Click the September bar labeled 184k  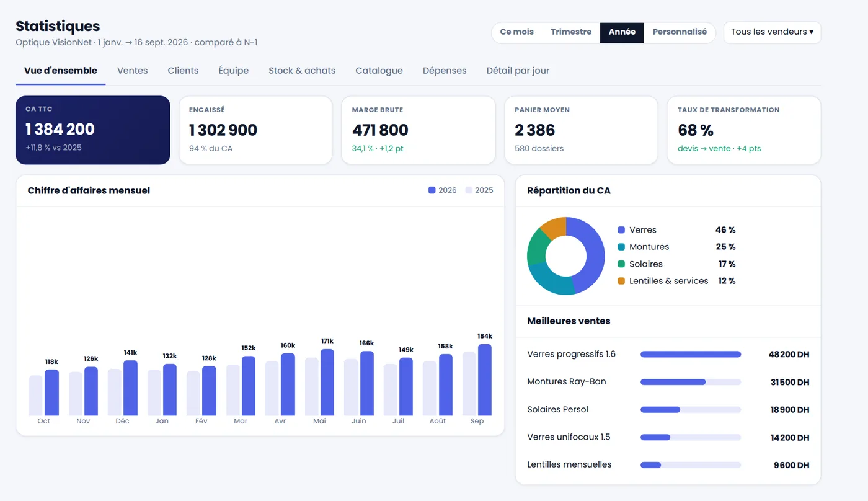coord(485,380)
